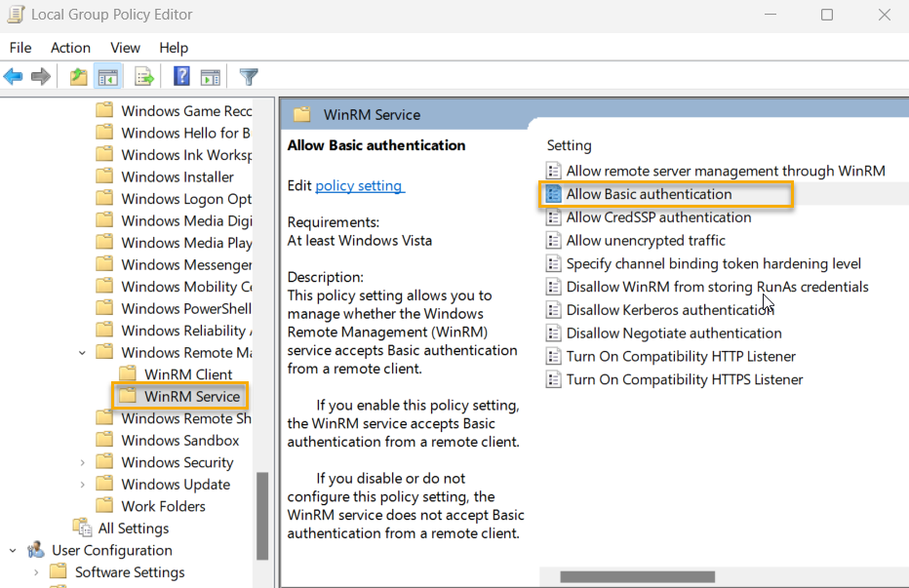909x588 pixels.
Task: Select the Windows PowerShell folder icon
Action: [x=104, y=308]
